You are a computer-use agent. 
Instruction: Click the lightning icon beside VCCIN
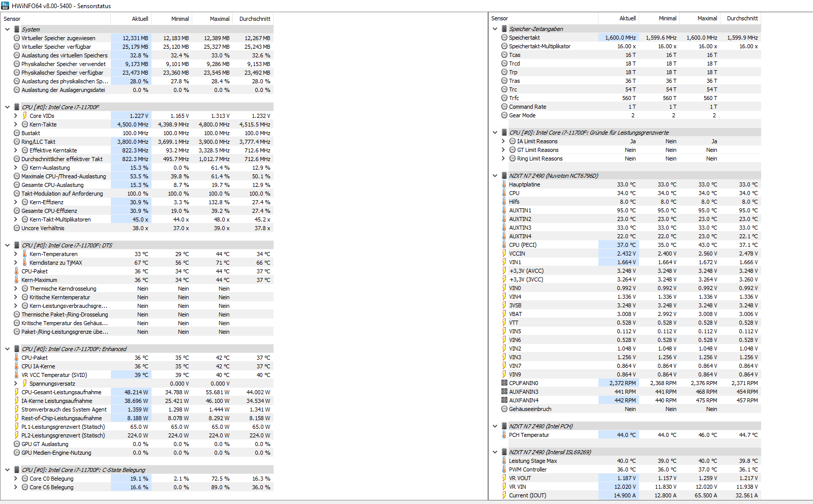click(x=504, y=254)
